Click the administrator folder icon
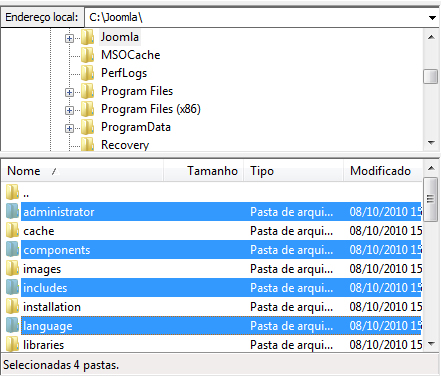This screenshot has height=376, width=441. click(13, 211)
